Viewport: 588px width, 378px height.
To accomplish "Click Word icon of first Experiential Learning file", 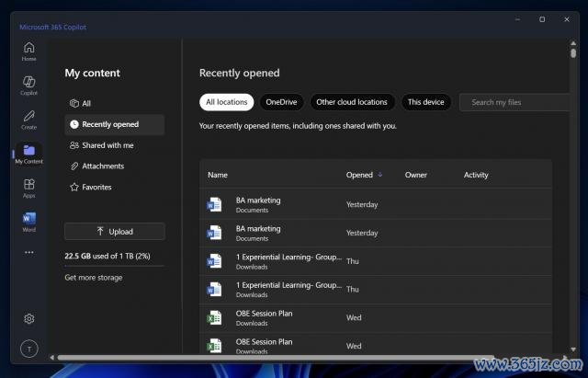I will point(214,261).
